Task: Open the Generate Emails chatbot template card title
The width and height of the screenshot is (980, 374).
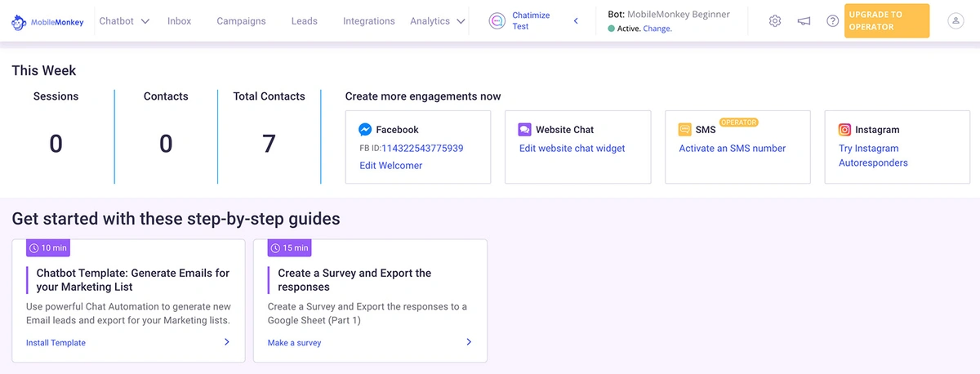Action: [133, 280]
